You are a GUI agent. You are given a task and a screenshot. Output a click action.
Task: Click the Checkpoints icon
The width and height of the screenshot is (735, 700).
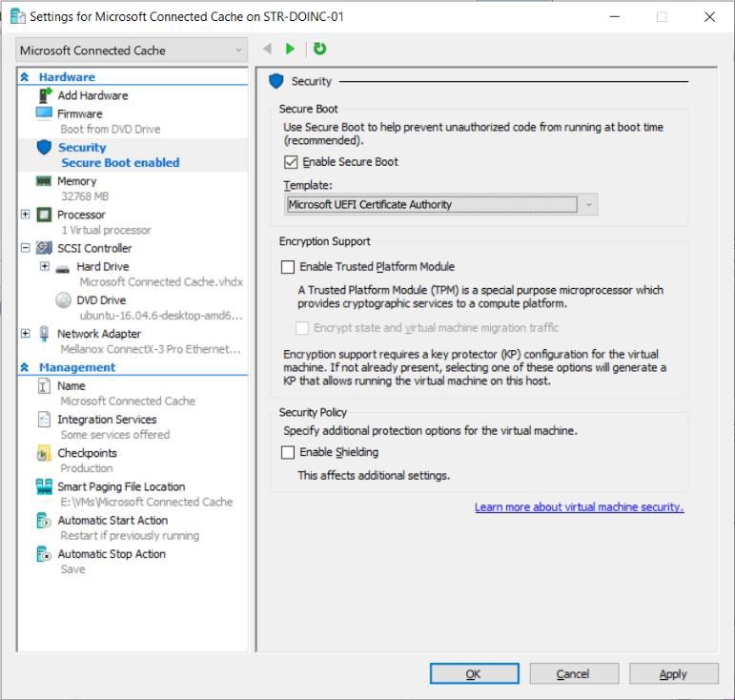(44, 454)
